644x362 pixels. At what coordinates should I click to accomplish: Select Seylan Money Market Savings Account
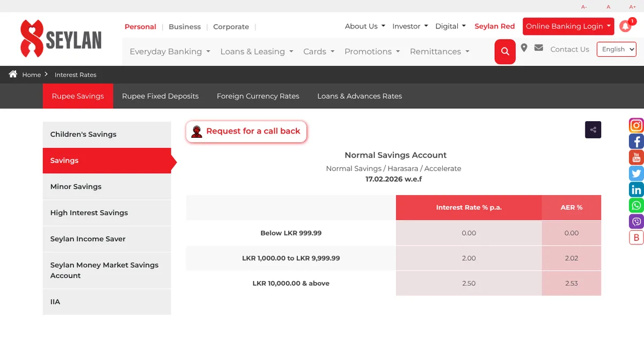click(107, 270)
